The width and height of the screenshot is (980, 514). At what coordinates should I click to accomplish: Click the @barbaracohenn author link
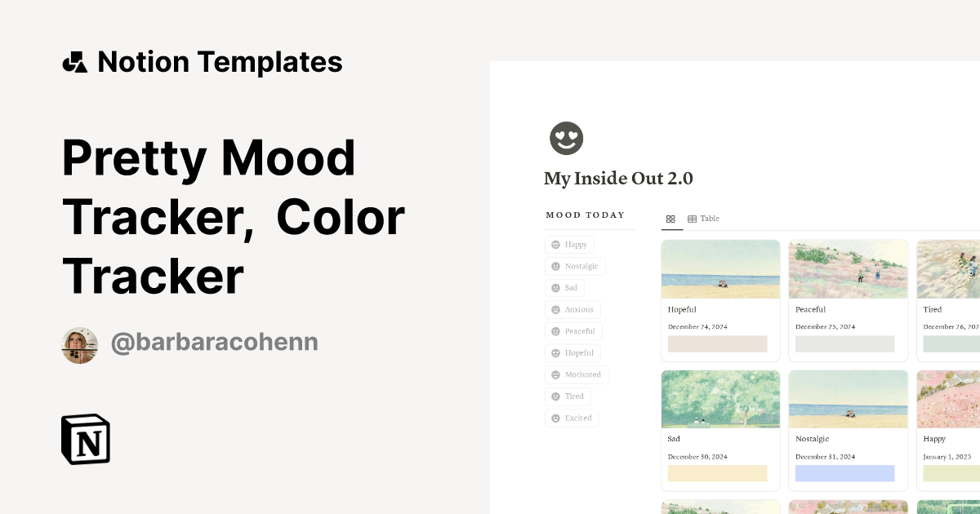point(213,342)
